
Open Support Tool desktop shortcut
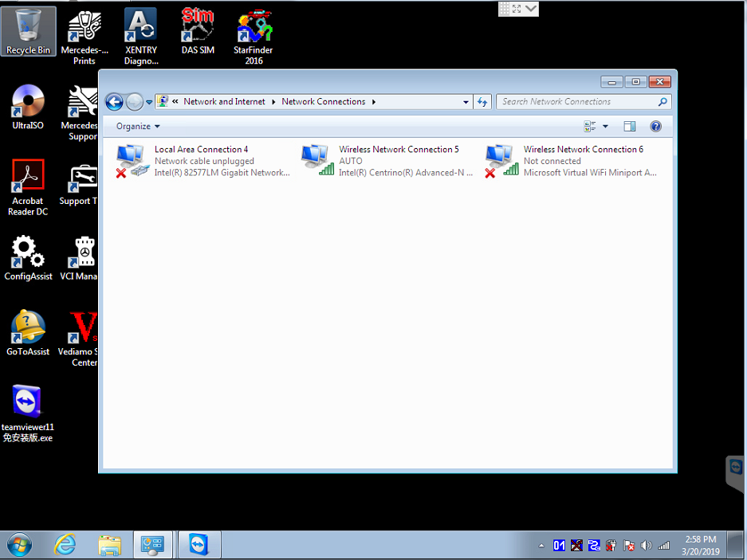point(79,185)
